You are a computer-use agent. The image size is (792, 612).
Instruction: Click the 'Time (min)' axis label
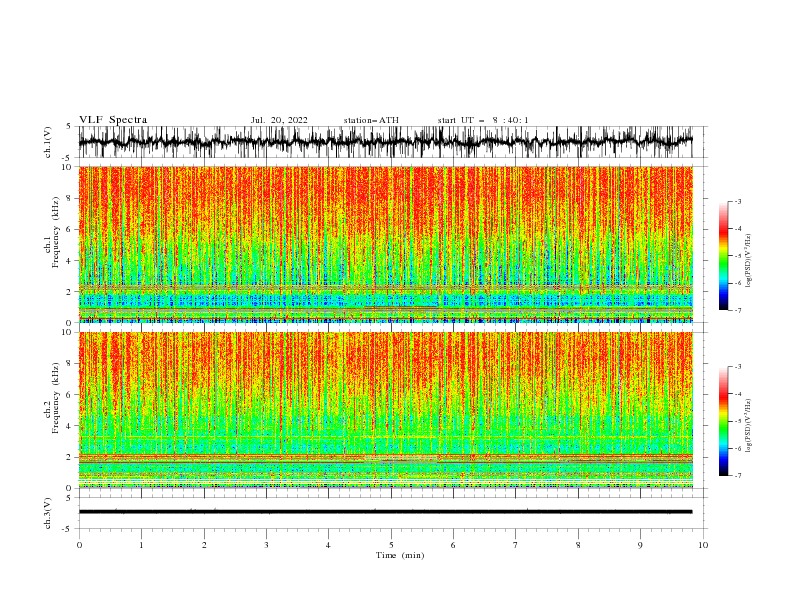pyautogui.click(x=400, y=555)
